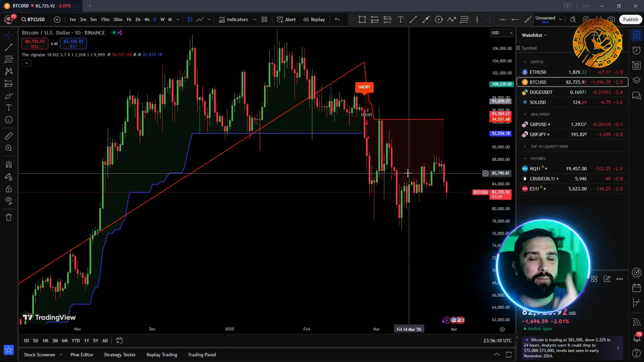This screenshot has width=644, height=362.
Task: Open indicator templates grid icon
Action: tap(264, 19)
